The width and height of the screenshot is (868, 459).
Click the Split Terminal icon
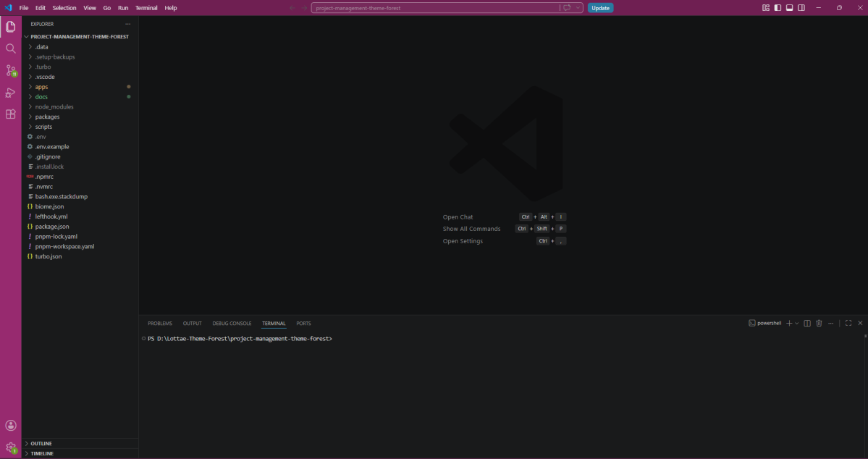(807, 324)
